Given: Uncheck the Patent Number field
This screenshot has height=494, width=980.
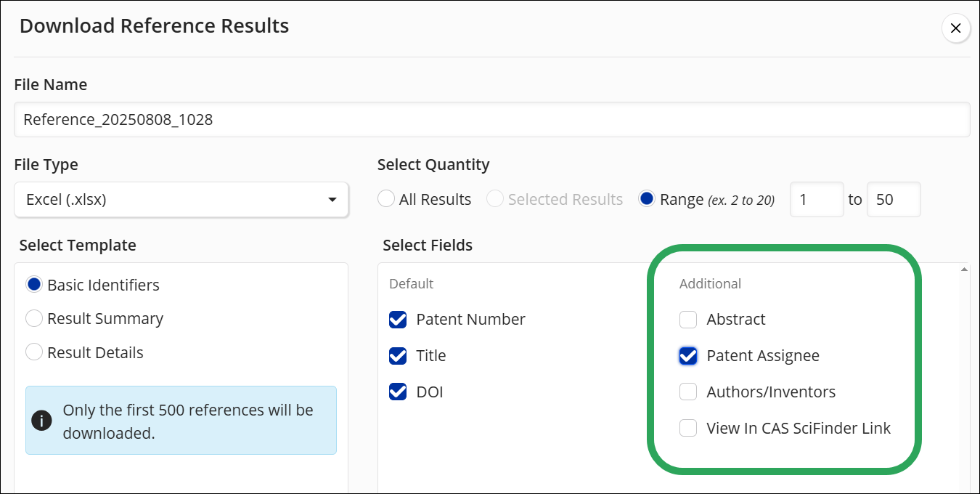Looking at the screenshot, I should click(x=398, y=319).
